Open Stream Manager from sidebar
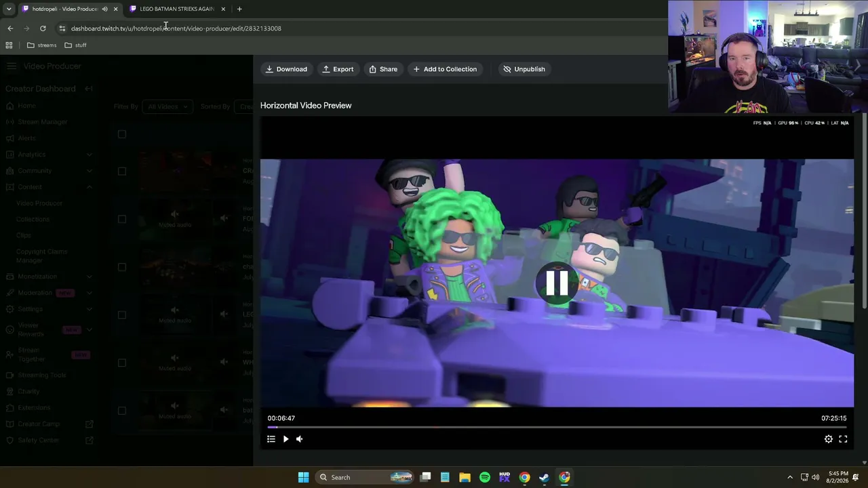This screenshot has width=868, height=488. click(43, 122)
